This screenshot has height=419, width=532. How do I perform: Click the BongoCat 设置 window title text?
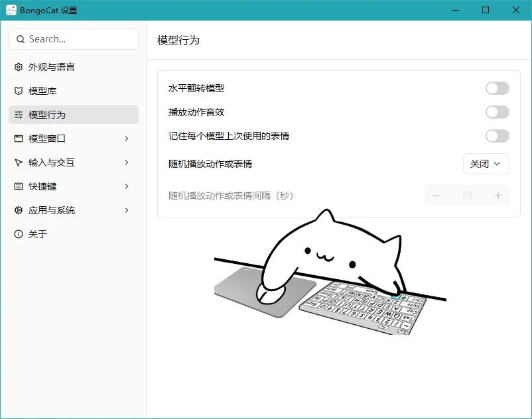[48, 11]
